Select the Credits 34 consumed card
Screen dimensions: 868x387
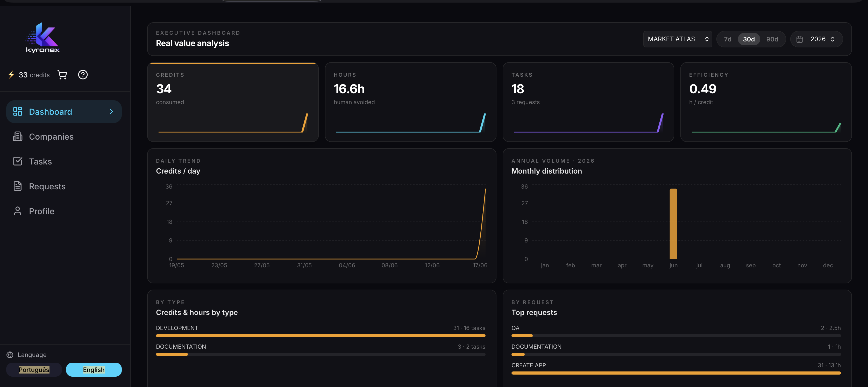233,102
